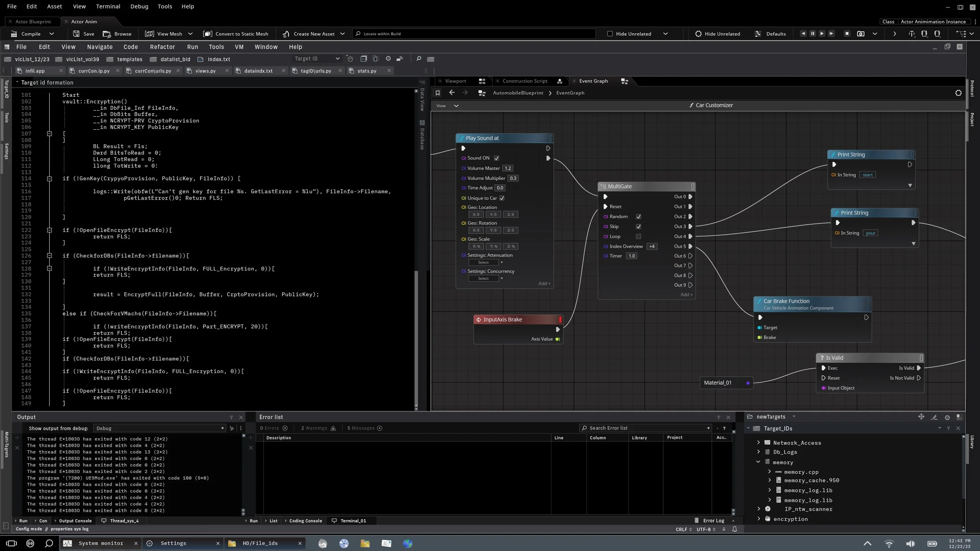980x551 pixels.
Task: Open the Refactor menu
Action: 162,47
